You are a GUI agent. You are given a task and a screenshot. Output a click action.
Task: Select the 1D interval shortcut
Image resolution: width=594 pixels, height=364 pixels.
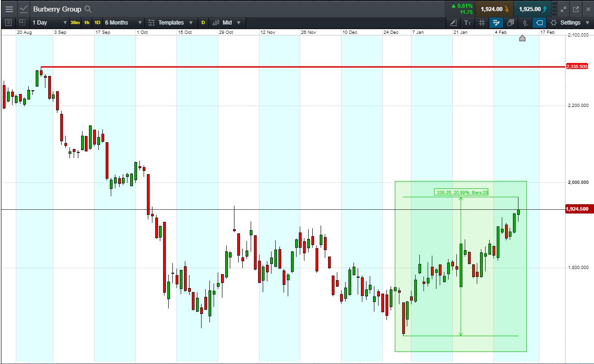pos(97,22)
